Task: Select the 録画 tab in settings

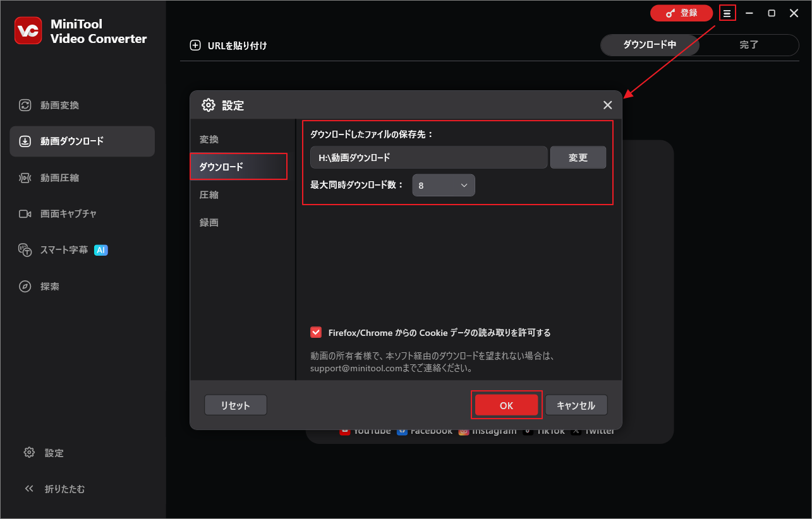Action: point(209,222)
